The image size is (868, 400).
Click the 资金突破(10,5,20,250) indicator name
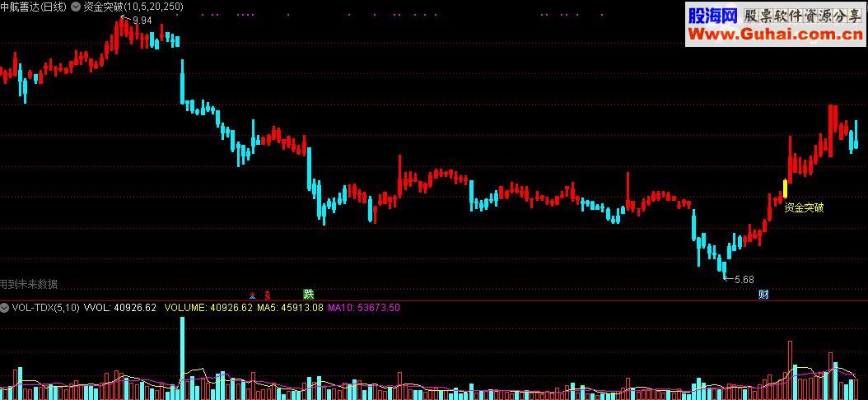tap(133, 7)
